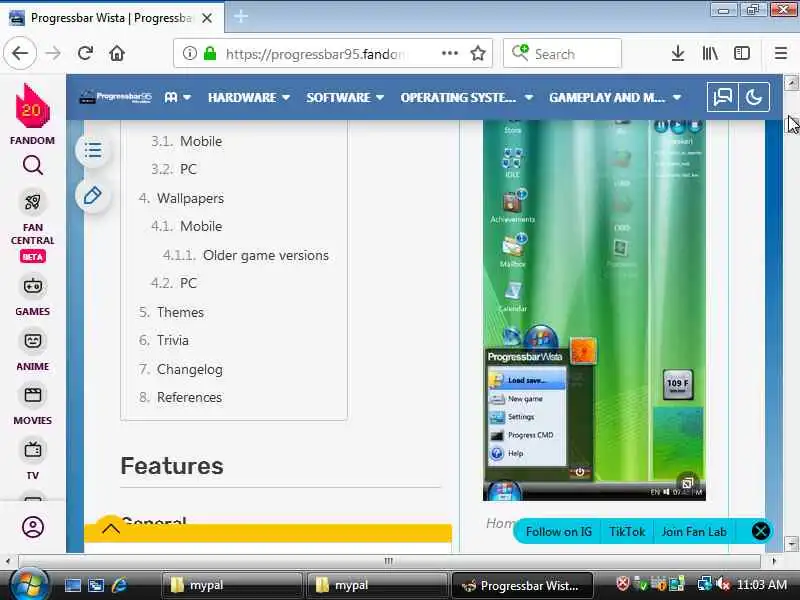Viewport: 800px width, 600px height.
Task: Click the vertical scrollbar up arrow
Action: pos(791,82)
